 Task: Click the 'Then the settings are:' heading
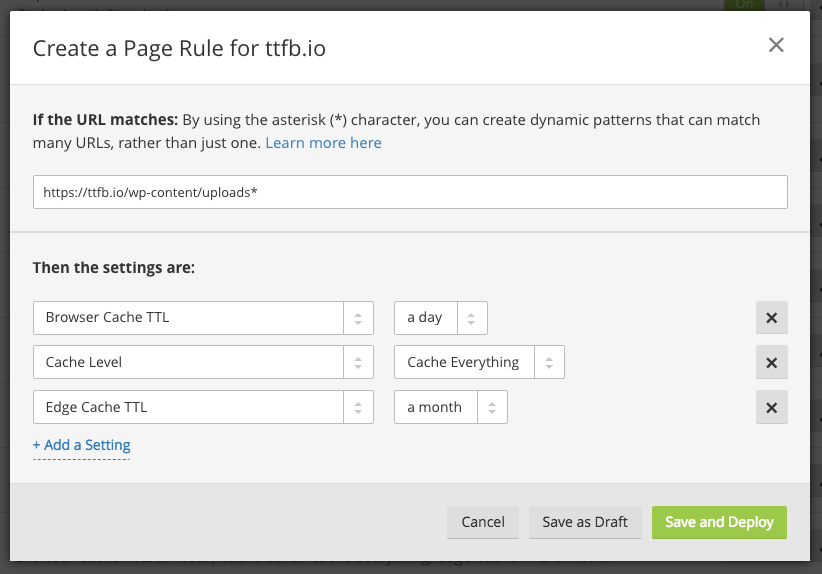pyautogui.click(x=114, y=268)
